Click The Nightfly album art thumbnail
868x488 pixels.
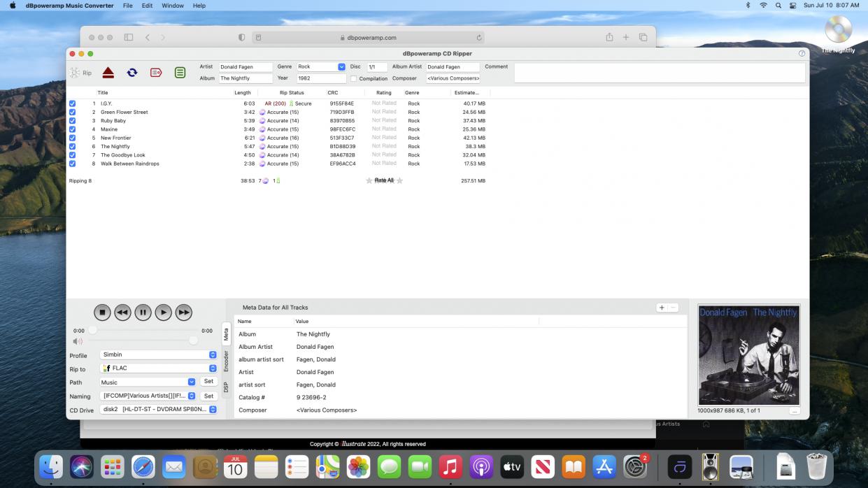[x=748, y=355]
